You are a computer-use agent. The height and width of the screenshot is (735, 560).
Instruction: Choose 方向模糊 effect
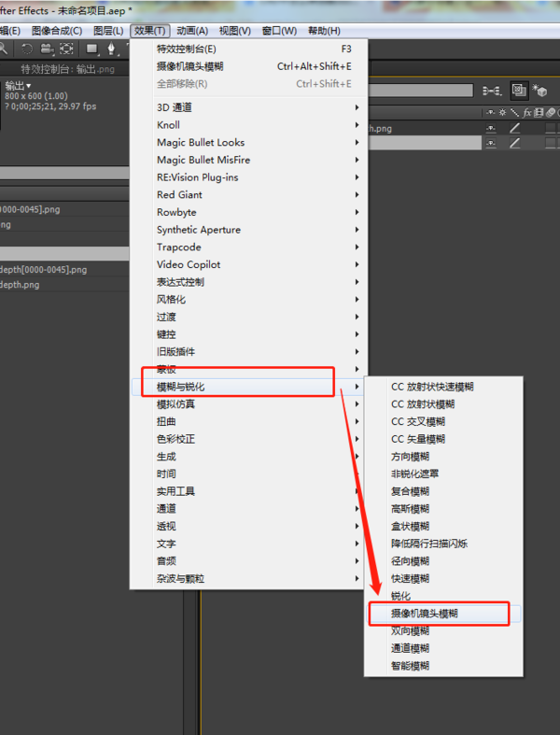443,457
